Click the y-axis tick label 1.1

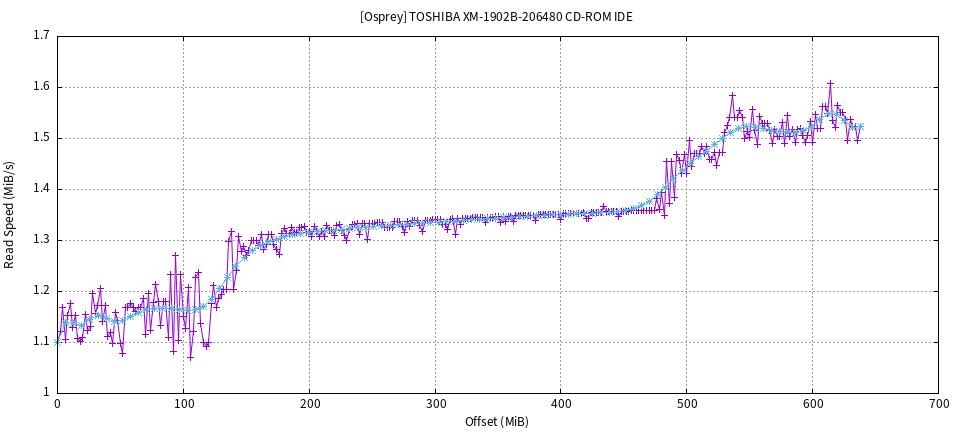[x=42, y=341]
